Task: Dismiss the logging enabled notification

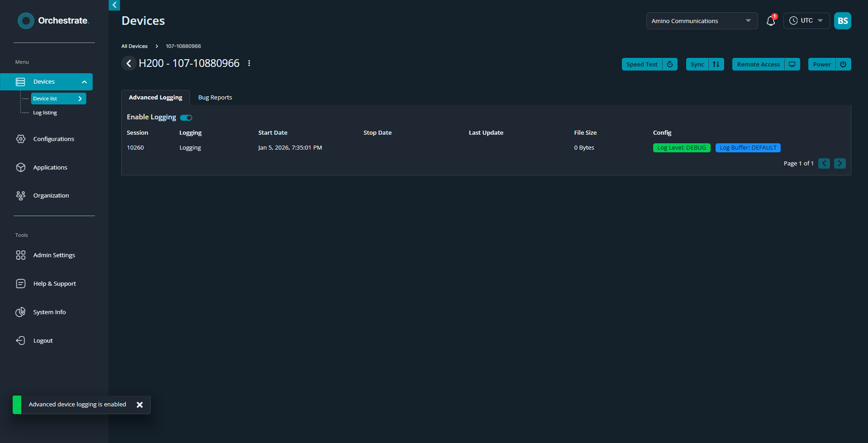Action: coord(140,405)
